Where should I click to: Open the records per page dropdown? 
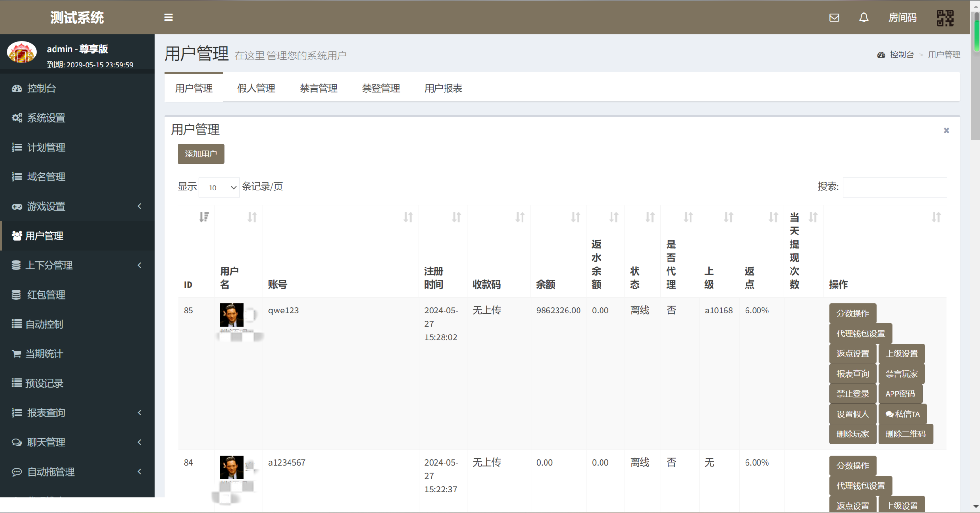[x=219, y=187]
